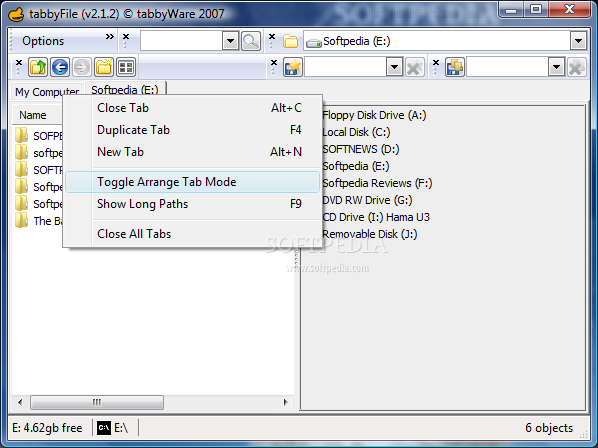Click the delete folder group X icon
This screenshot has height=448, width=598.
tap(577, 67)
